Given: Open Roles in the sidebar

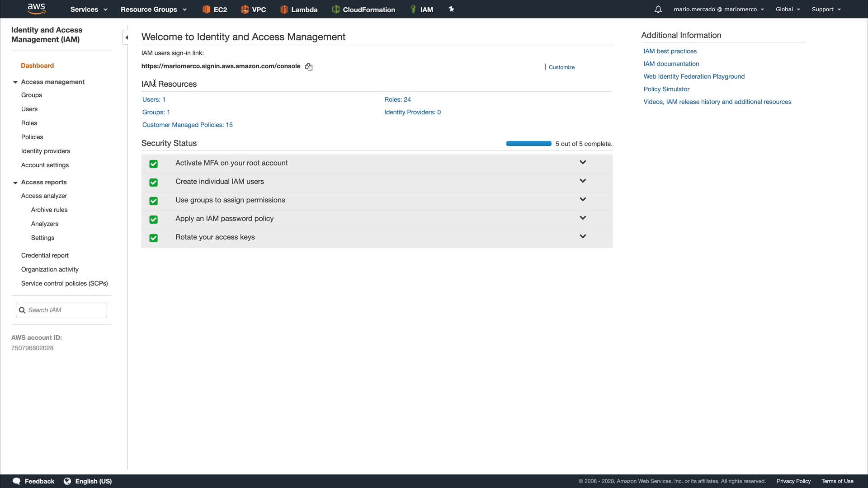Looking at the screenshot, I should tap(29, 123).
